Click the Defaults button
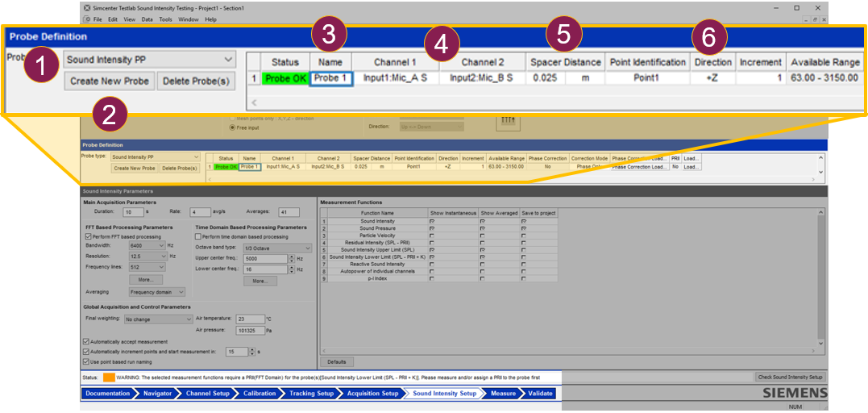This screenshot has height=413, width=868. pyautogui.click(x=337, y=362)
